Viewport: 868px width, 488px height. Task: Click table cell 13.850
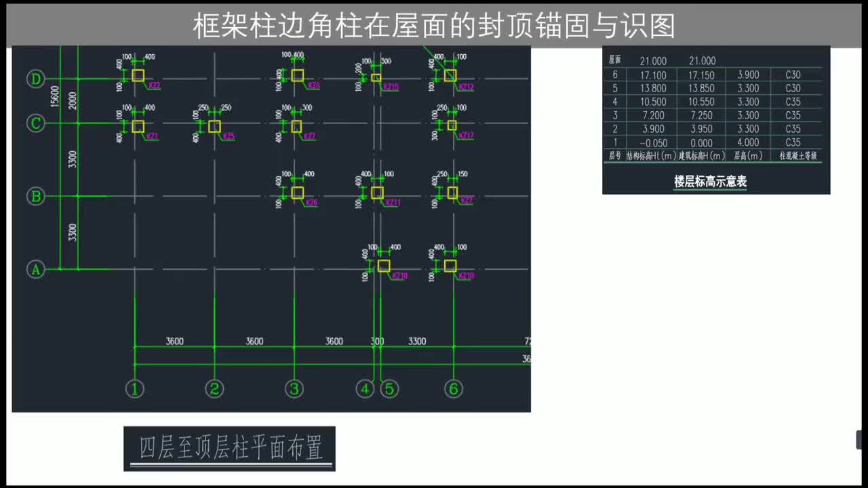(x=701, y=89)
